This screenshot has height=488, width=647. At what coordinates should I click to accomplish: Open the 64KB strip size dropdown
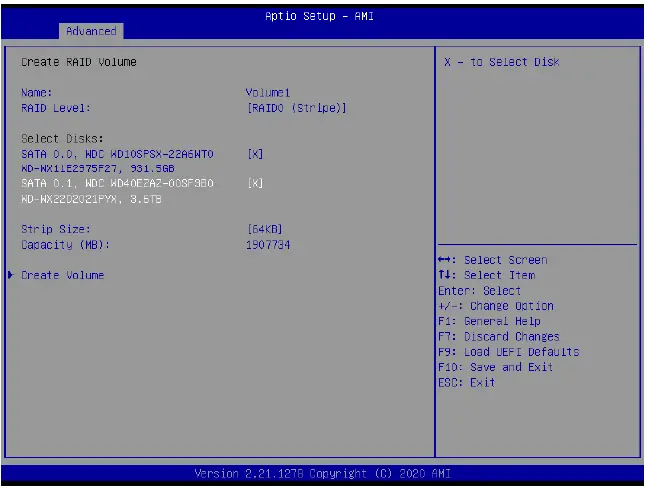tap(265, 229)
